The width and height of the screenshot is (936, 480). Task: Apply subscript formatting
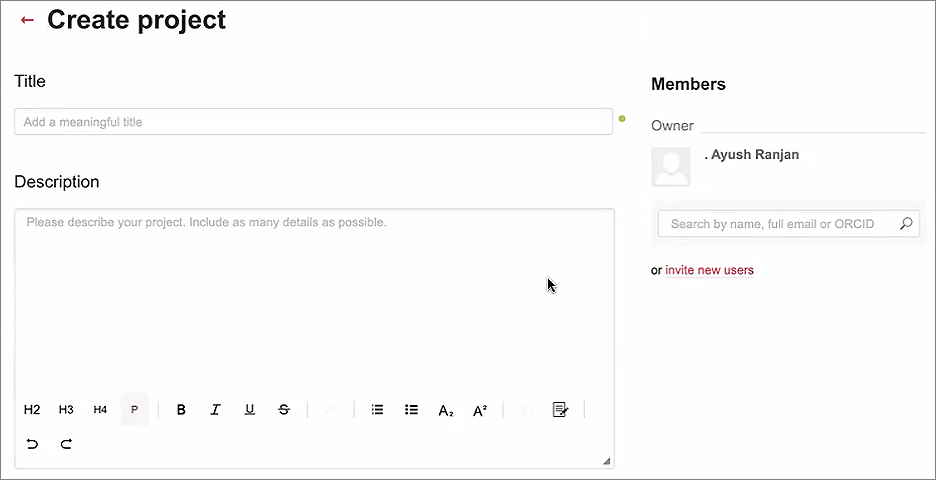click(446, 410)
